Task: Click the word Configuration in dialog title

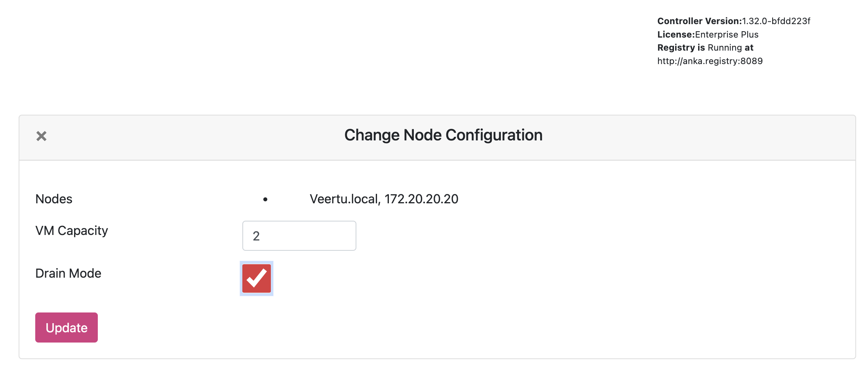Action: (494, 135)
